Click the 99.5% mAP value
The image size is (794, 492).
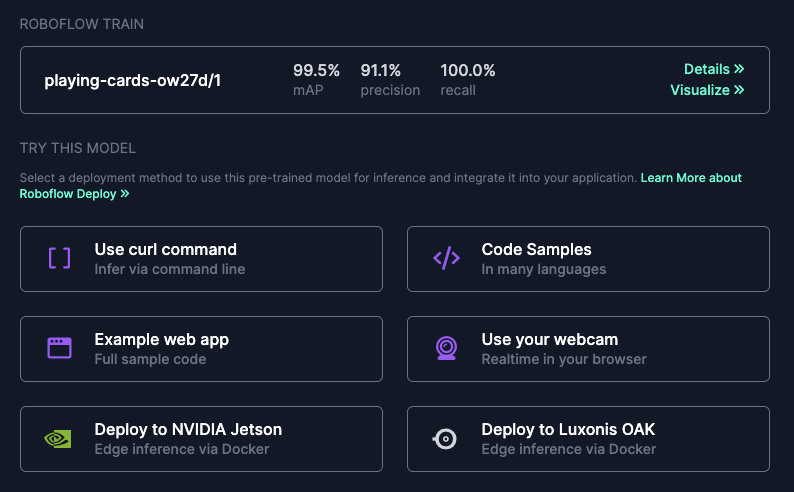coord(316,70)
